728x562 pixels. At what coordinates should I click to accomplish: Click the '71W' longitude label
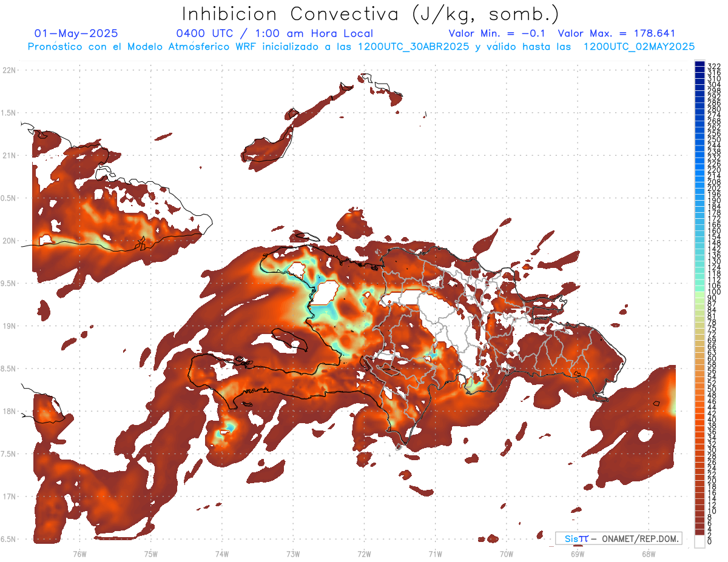pyautogui.click(x=435, y=554)
